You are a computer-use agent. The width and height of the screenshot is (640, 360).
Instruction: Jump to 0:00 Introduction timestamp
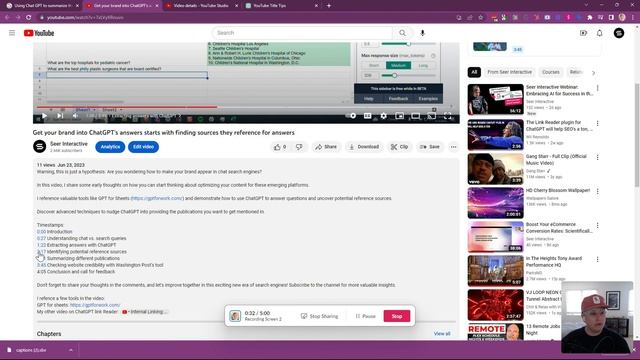click(41, 232)
